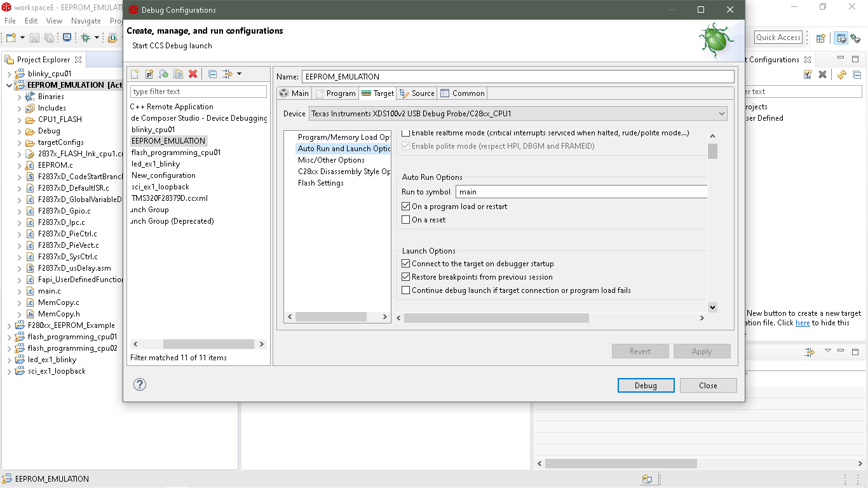Click the Apply button
This screenshot has height=488, width=868.
click(702, 351)
